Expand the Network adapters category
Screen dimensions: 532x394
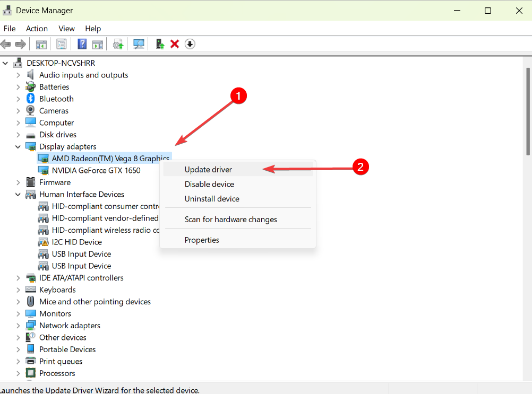pyautogui.click(x=18, y=326)
